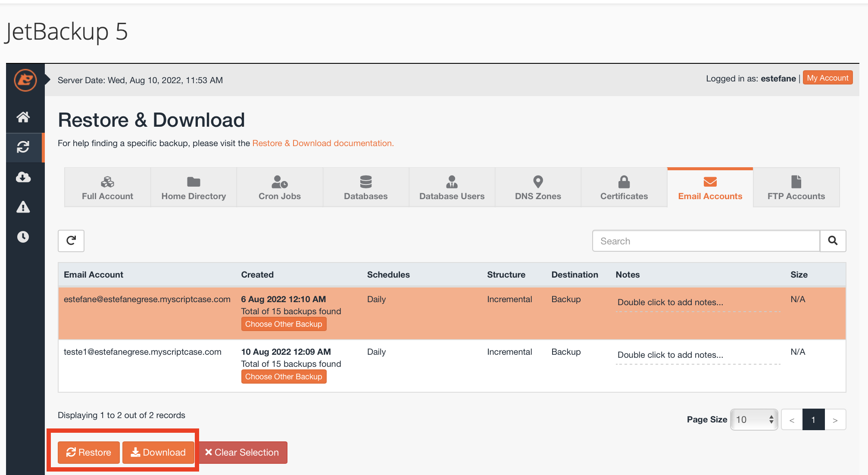Click '6 Aug 2022 12:10 AM' created date
Image resolution: width=868 pixels, height=475 pixels.
pos(283,299)
